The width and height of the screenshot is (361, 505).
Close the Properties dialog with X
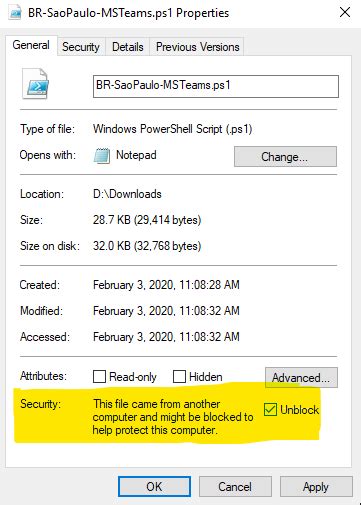pos(345,12)
